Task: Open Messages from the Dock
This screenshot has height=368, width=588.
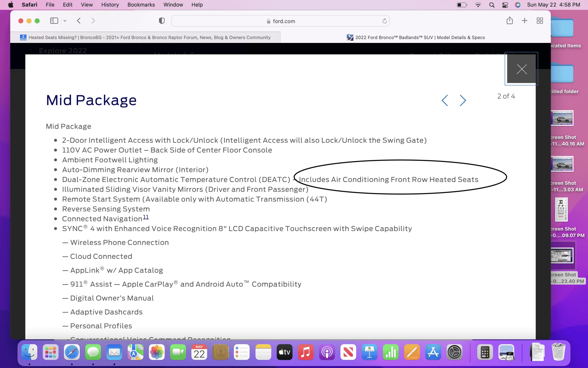Action: coord(93,352)
